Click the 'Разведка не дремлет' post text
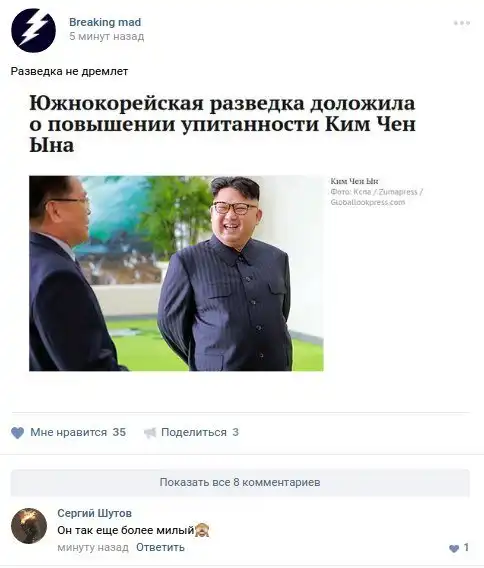Screen dimensions: 484x568 click(x=69, y=71)
